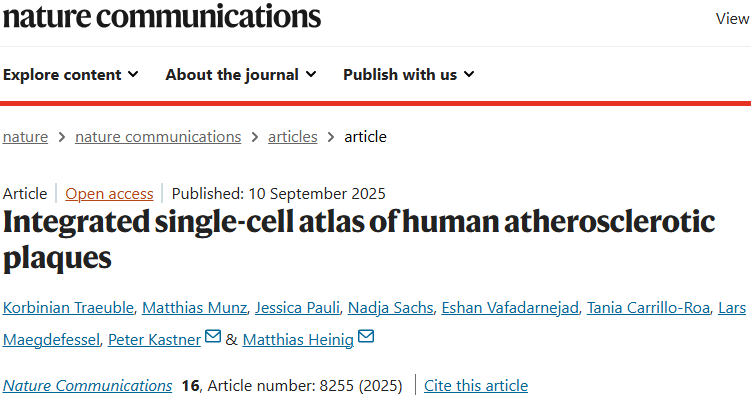Open the About the journal dropdown
The height and width of the screenshot is (401, 751).
point(240,74)
